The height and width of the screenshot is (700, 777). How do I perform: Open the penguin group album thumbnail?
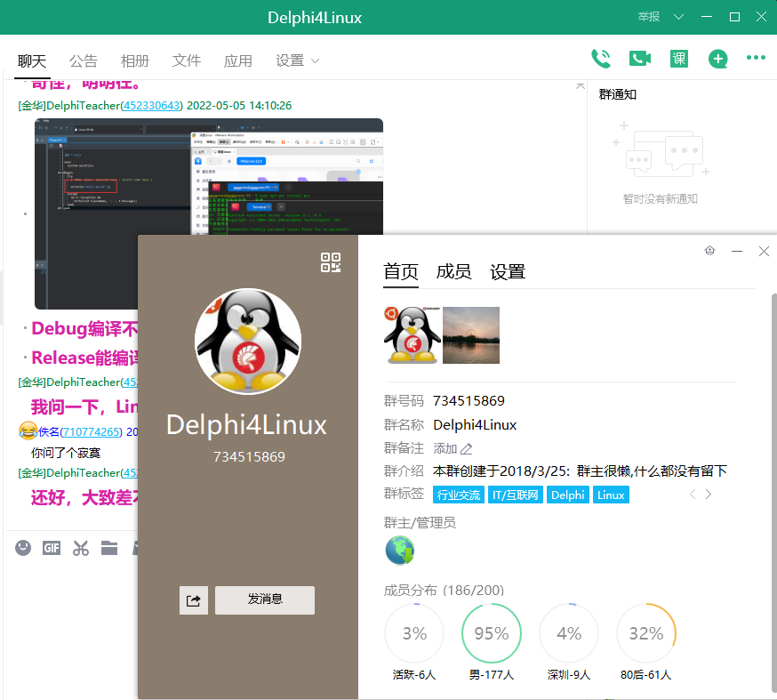coord(412,335)
